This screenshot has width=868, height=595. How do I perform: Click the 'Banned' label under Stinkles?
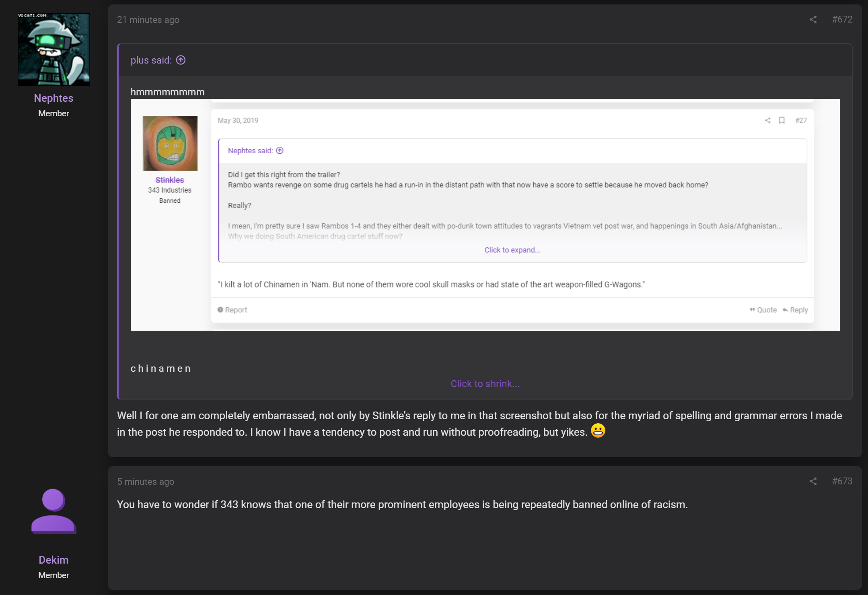tap(170, 200)
